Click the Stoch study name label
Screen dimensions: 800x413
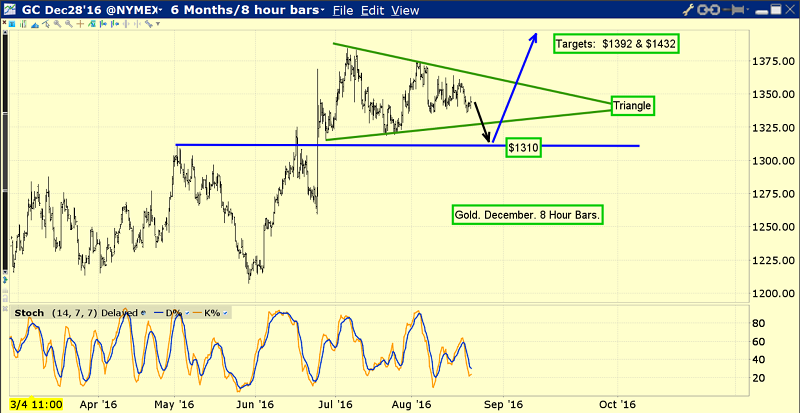[29, 313]
